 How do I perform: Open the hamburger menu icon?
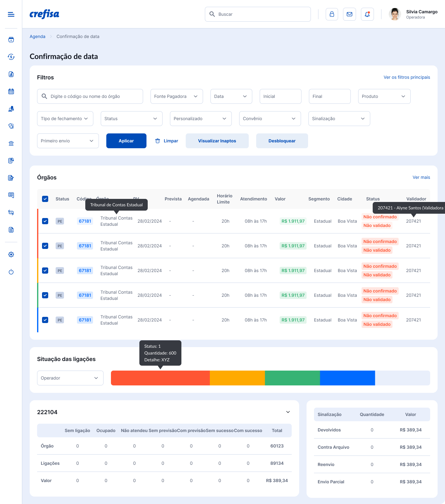pos(11,14)
